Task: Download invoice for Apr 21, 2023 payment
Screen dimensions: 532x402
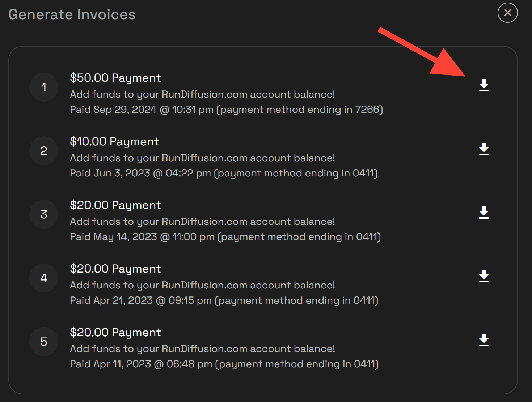Action: tap(484, 277)
